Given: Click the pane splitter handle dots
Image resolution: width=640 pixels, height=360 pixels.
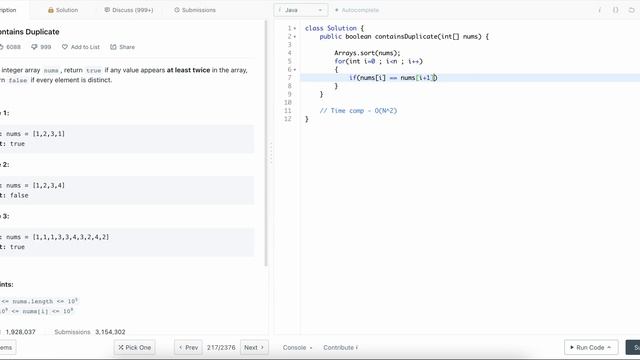Looking at the screenshot, I should (271, 153).
